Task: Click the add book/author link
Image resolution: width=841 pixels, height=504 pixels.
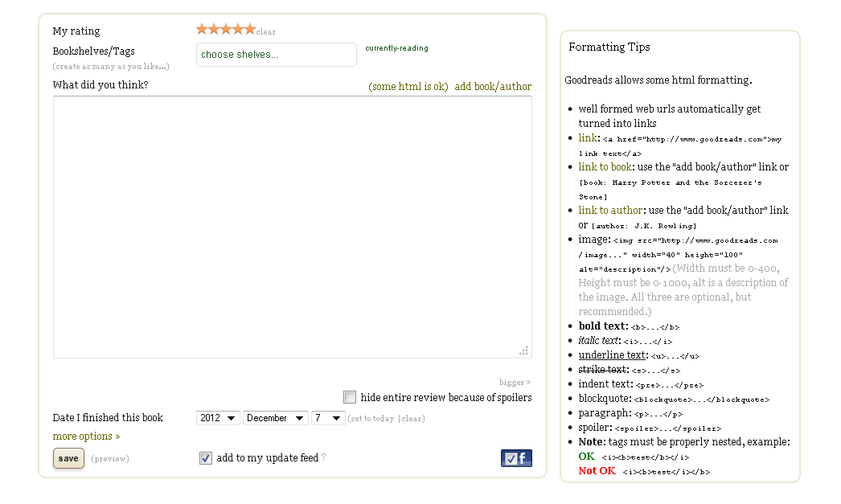Action: (x=493, y=87)
